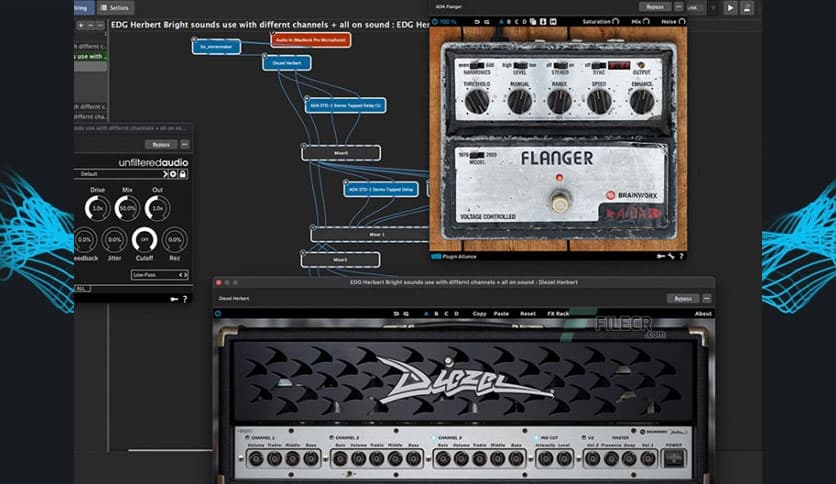The width and height of the screenshot is (836, 484).
Task: Open the ADA Flanger options menu next to Bypass
Action: pos(678,7)
